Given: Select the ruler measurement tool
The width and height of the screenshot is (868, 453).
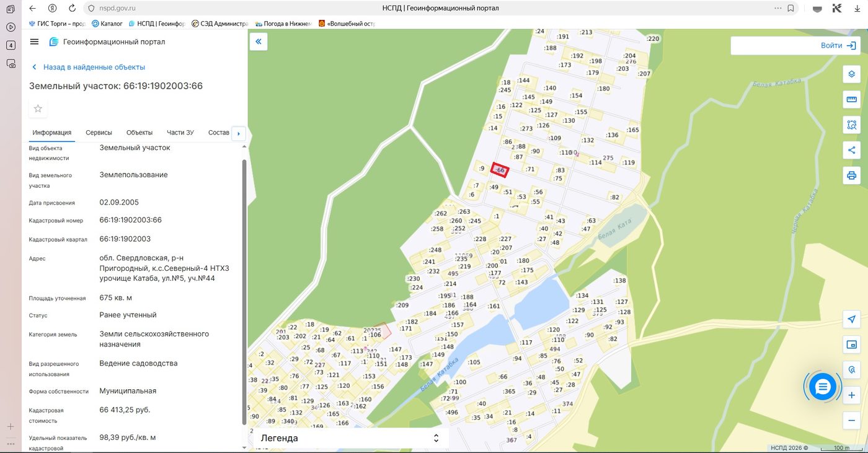Looking at the screenshot, I should coord(852,100).
